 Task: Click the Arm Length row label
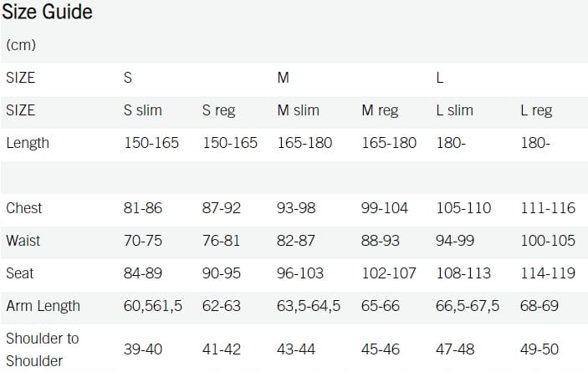43,306
